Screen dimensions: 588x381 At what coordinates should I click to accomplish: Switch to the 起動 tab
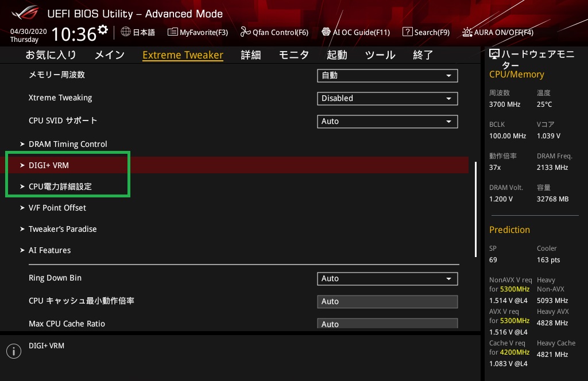point(336,55)
